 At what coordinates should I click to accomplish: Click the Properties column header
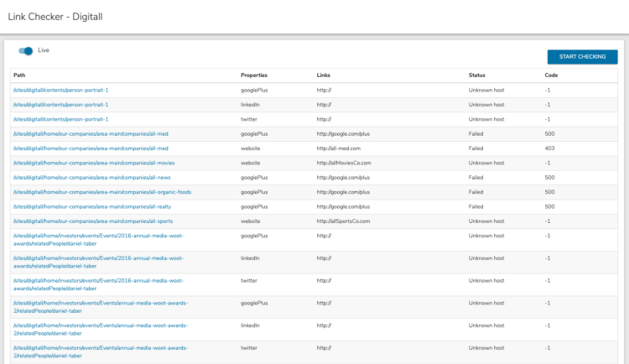(x=254, y=75)
